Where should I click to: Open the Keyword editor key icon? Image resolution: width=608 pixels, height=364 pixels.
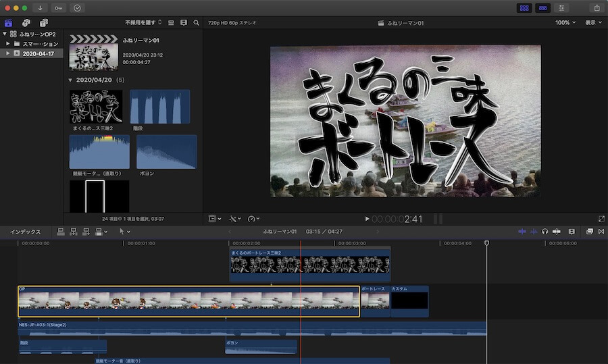pos(58,7)
